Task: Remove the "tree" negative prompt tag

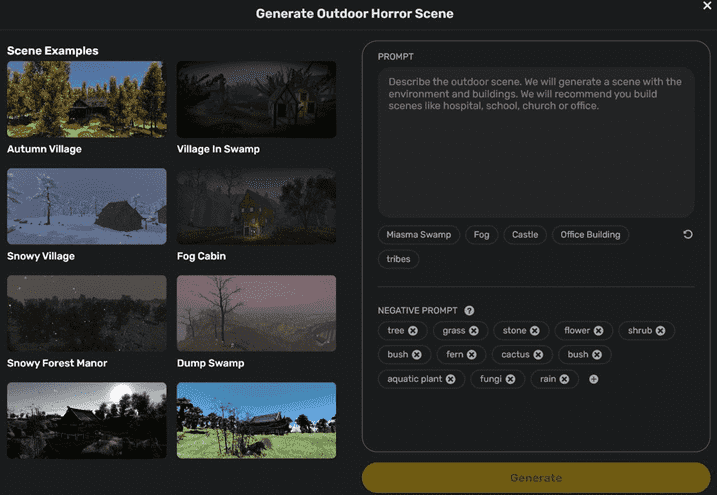Action: tap(413, 330)
